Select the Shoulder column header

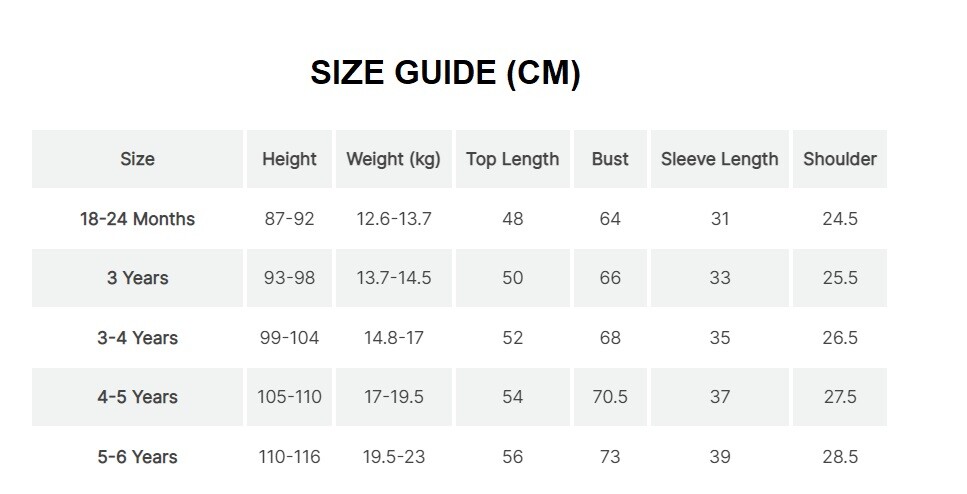click(840, 159)
